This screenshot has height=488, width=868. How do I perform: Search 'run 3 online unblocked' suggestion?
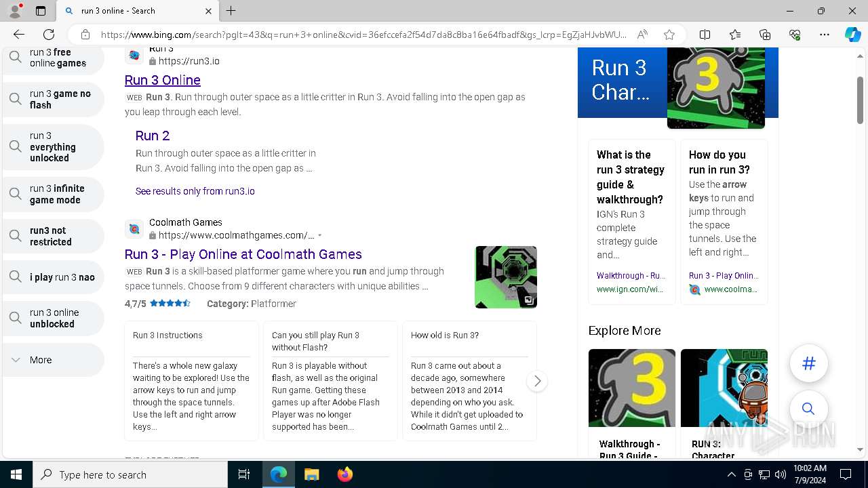54,319
